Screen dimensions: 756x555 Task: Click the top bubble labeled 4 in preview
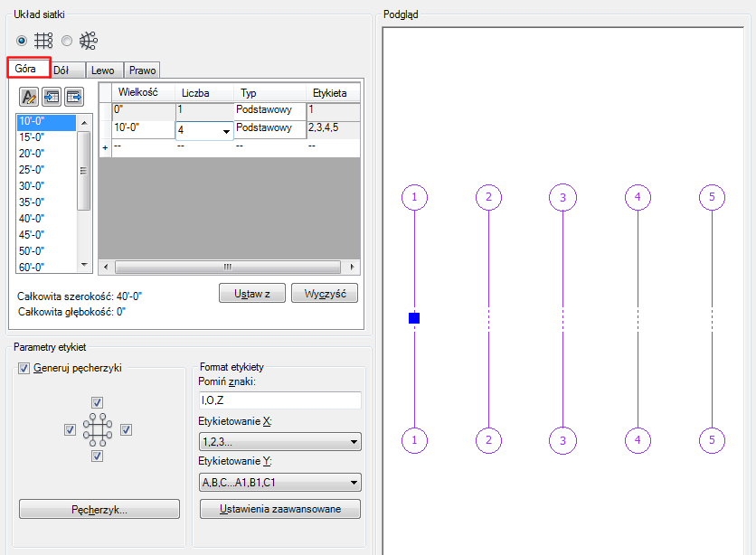638,197
